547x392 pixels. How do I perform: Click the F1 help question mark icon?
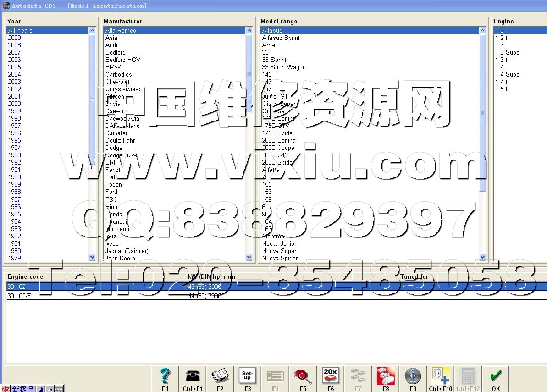[x=165, y=377]
